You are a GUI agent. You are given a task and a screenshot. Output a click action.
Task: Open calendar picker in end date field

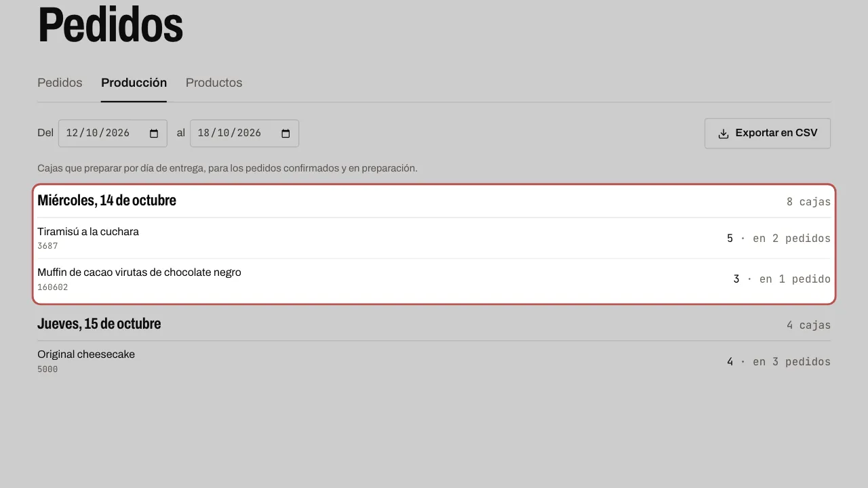285,134
